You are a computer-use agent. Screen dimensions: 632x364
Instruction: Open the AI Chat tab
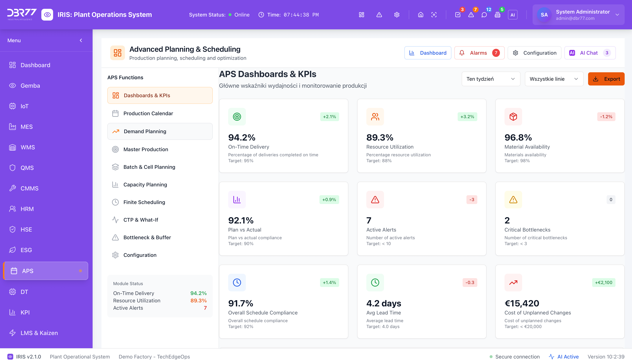pos(589,53)
